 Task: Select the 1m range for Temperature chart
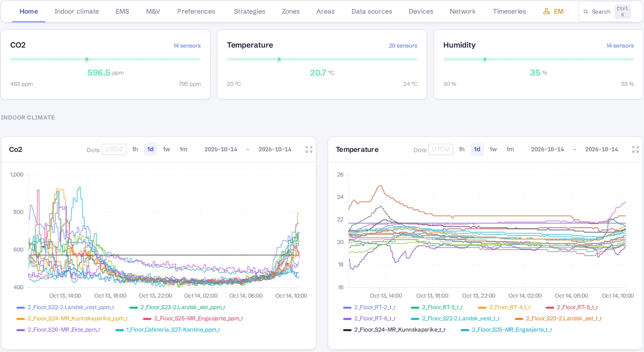(510, 149)
